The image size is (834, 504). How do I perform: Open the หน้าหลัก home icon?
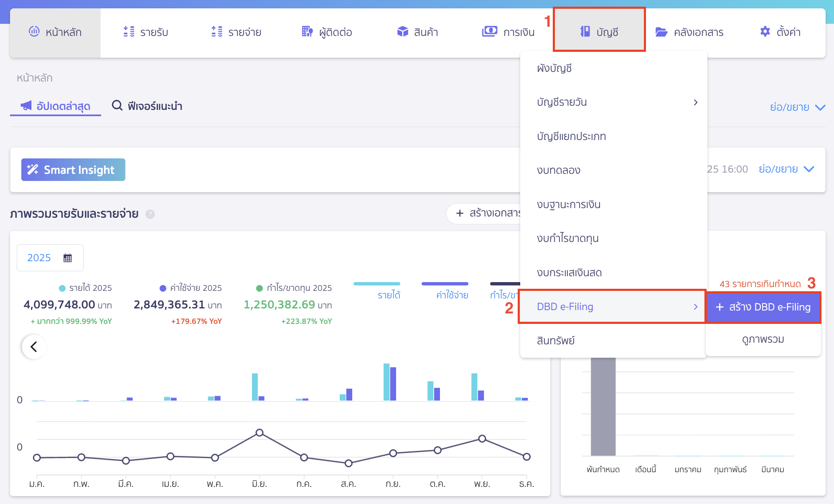click(x=34, y=31)
